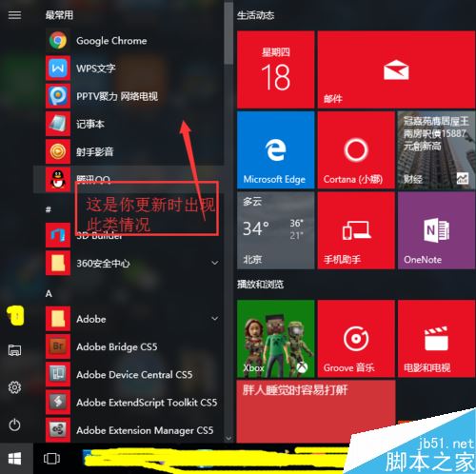
Task: Open the calendar tile showing 星期四 18
Action: point(275,69)
